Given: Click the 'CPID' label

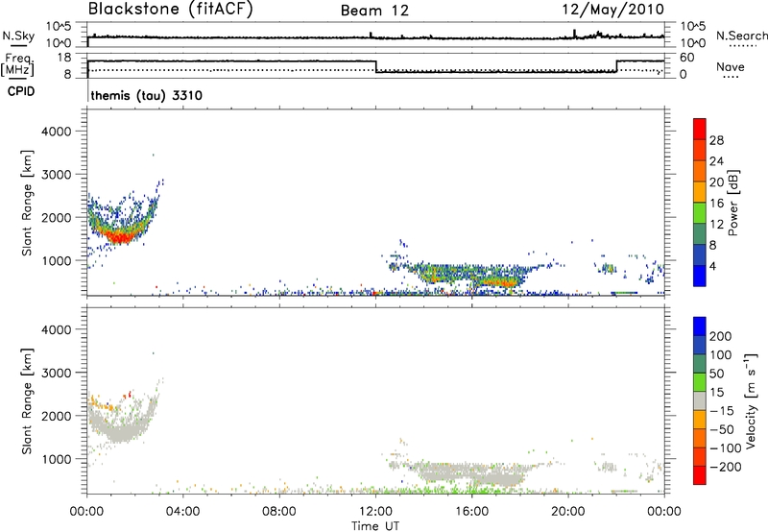Looking at the screenshot, I should click(21, 91).
